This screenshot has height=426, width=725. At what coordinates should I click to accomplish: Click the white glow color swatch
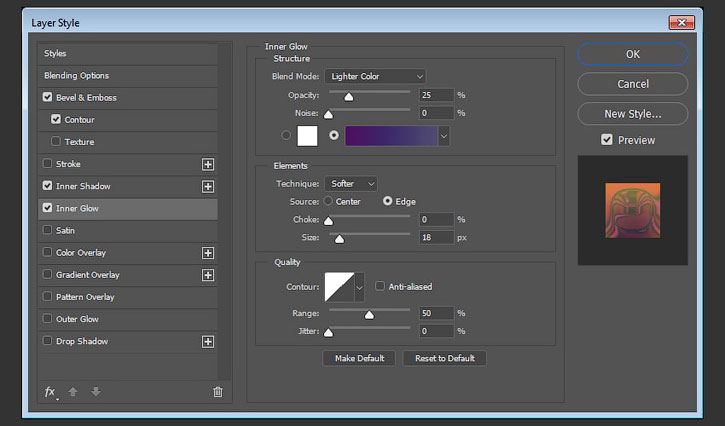[x=307, y=136]
